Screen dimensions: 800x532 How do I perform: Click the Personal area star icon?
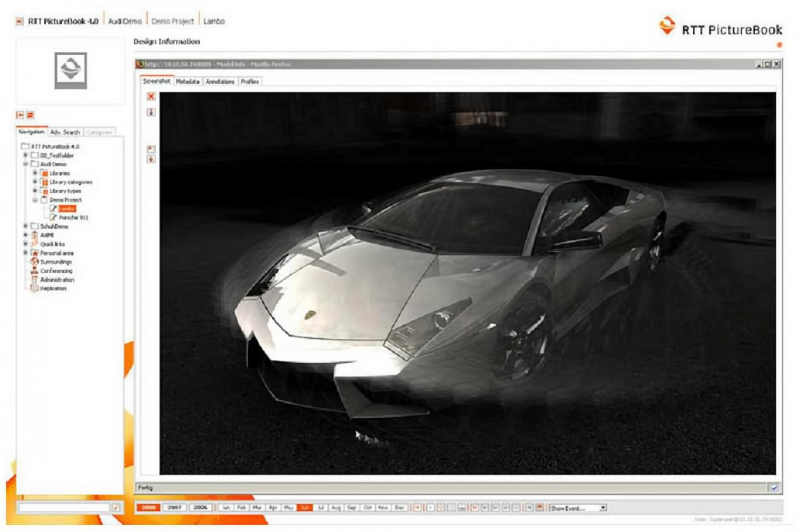click(35, 253)
